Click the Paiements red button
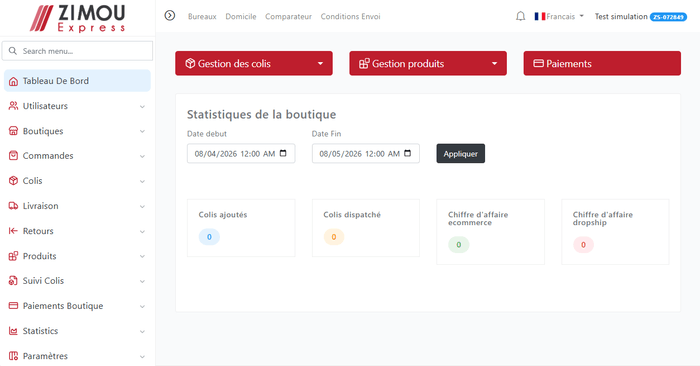The image size is (700, 366). tap(602, 63)
